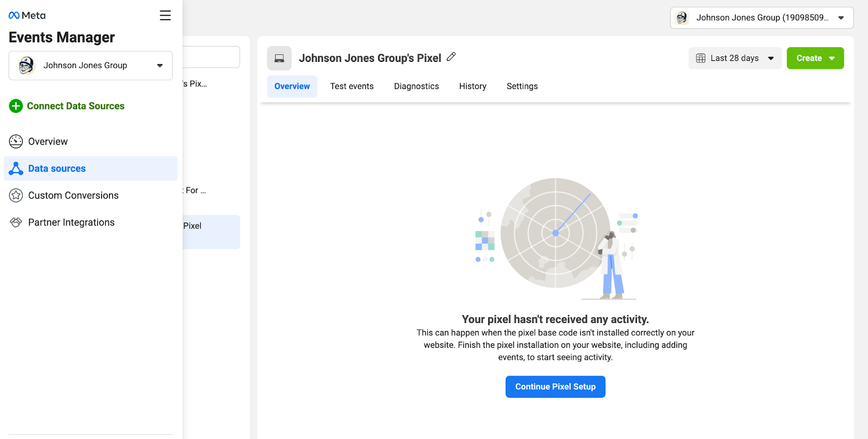The width and height of the screenshot is (868, 439).
Task: Click the Continue Pixel Setup button
Action: click(556, 387)
